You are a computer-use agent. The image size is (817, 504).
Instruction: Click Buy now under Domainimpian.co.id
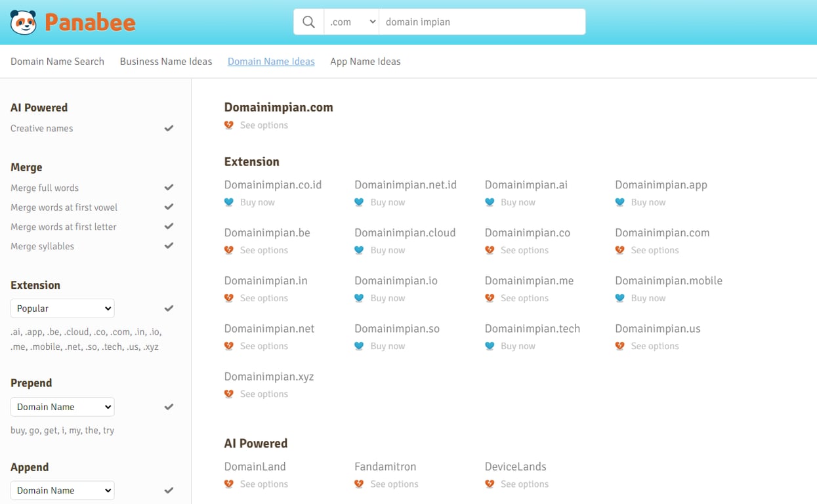[257, 202]
